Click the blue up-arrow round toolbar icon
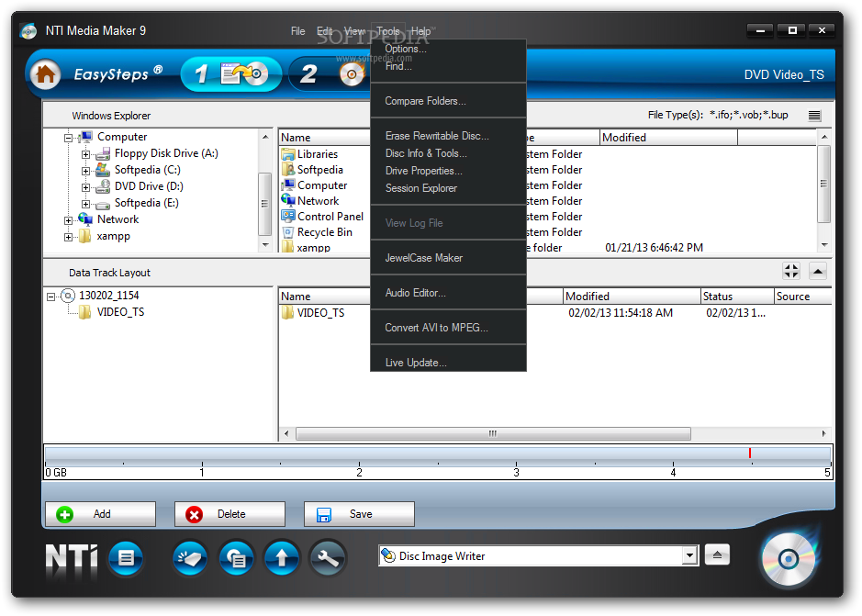The height and width of the screenshot is (616, 862). (x=282, y=558)
